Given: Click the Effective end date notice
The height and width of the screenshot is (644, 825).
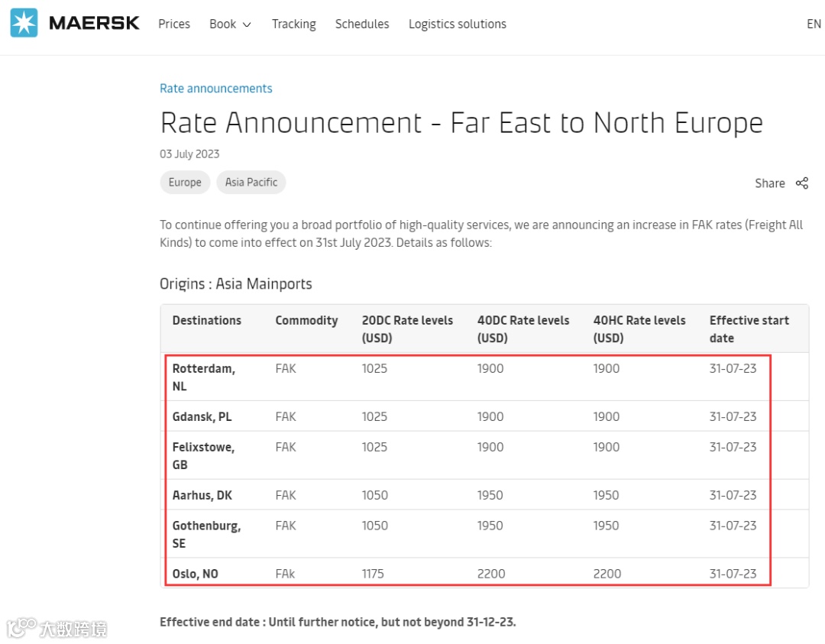Looking at the screenshot, I should (338, 622).
